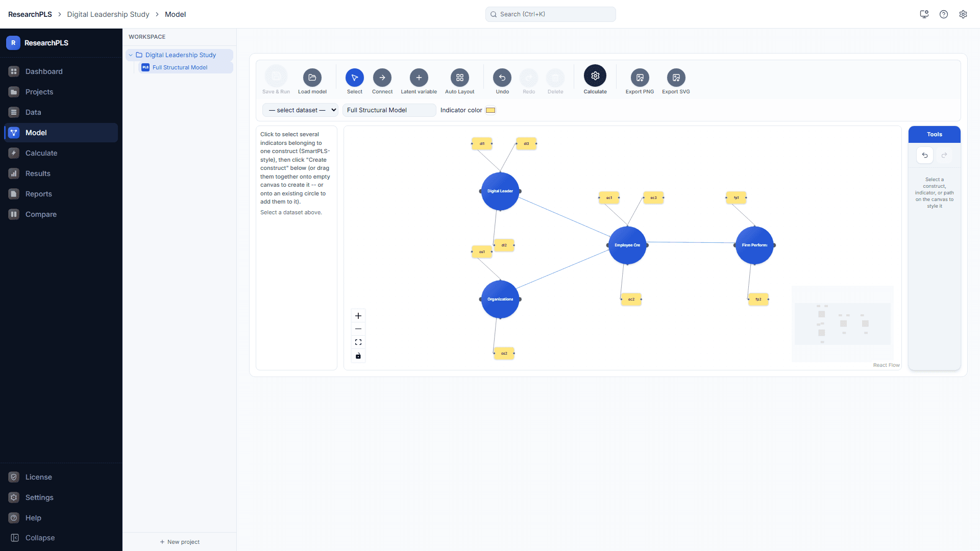
Task: Click the New project button
Action: [x=180, y=542]
